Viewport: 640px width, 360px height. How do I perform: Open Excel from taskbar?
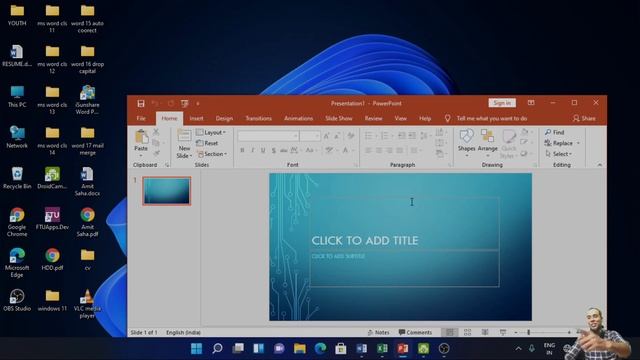click(x=382, y=349)
